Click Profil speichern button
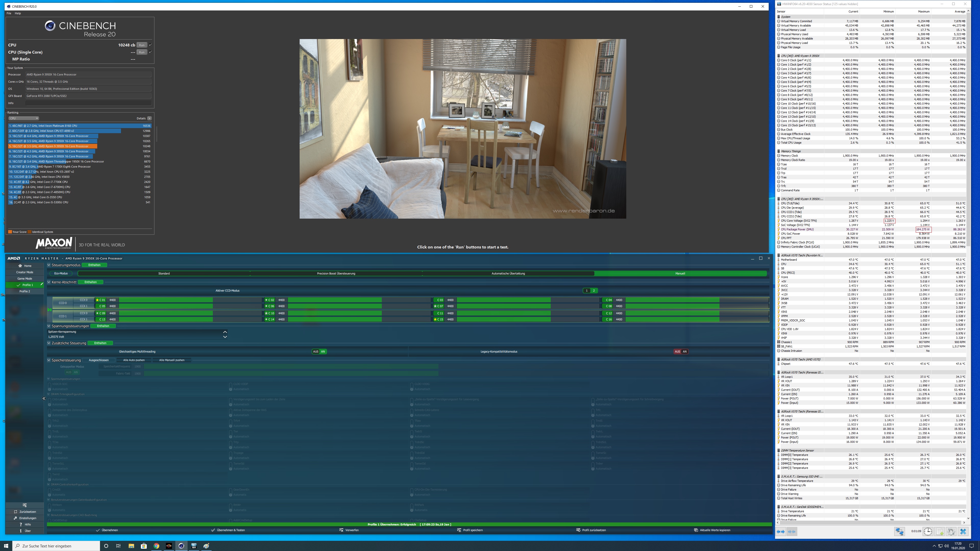The height and width of the screenshot is (551, 980). (470, 530)
